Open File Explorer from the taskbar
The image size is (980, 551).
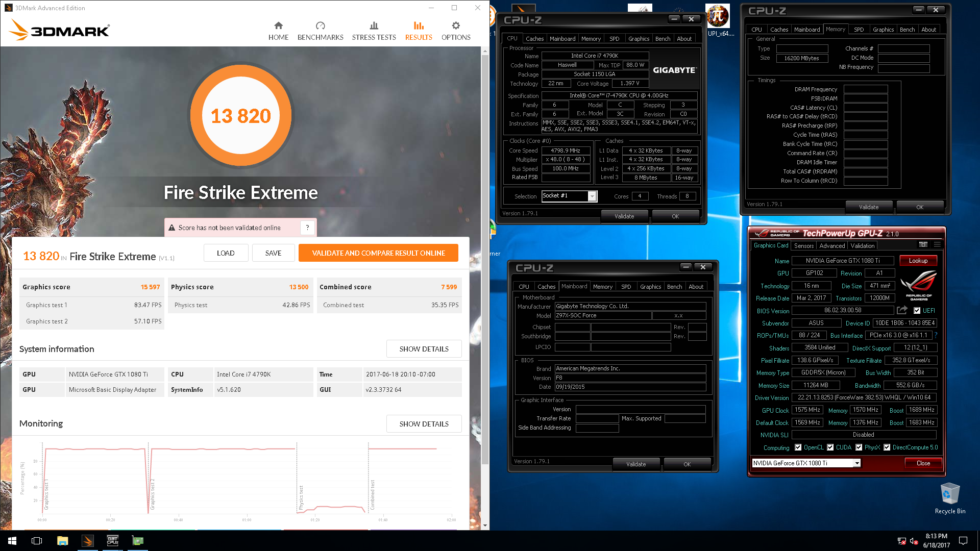pos(62,541)
